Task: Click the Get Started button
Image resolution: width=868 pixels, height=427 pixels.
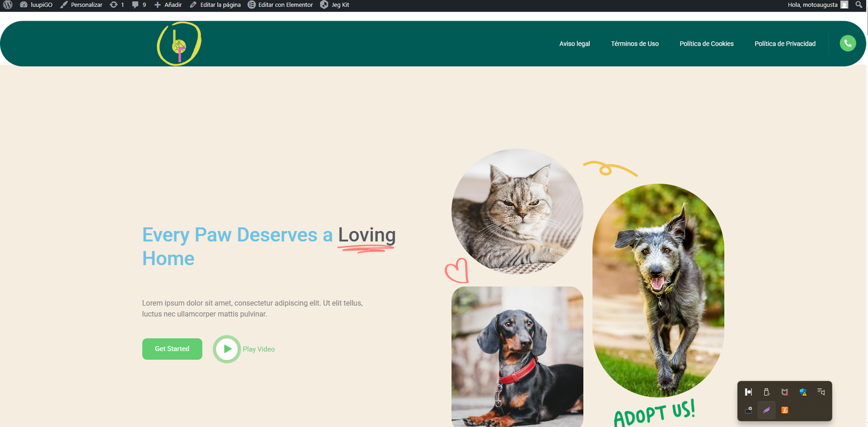Action: click(172, 349)
